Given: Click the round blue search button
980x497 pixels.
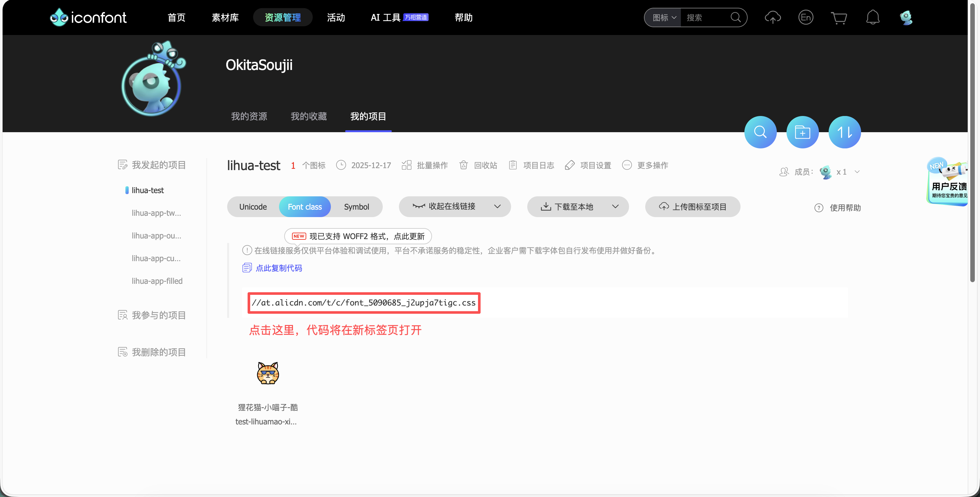Looking at the screenshot, I should point(760,132).
